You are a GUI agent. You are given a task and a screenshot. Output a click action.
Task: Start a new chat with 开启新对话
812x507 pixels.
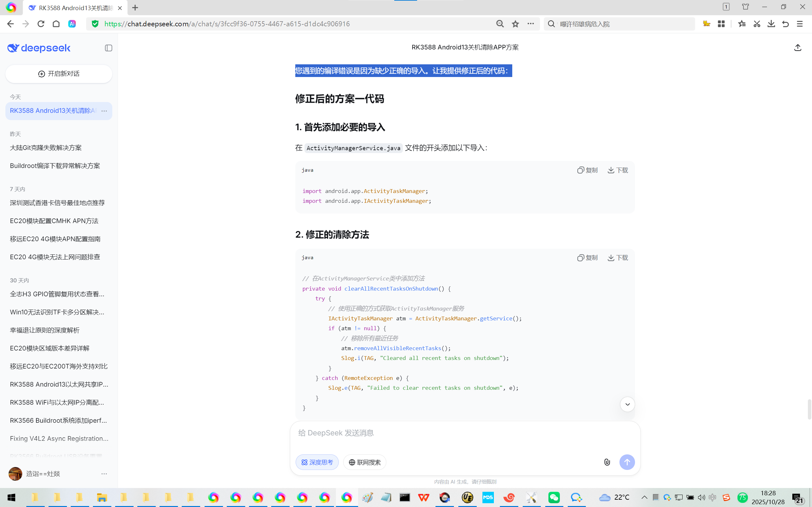[x=59, y=74]
